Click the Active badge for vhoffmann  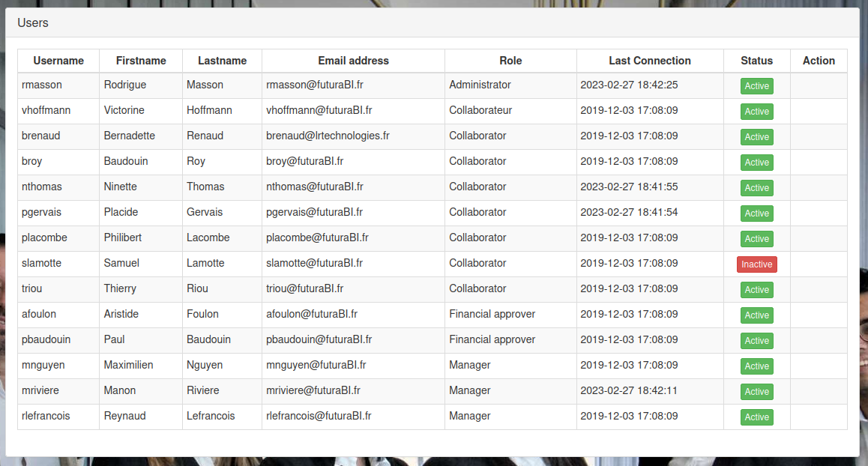click(x=756, y=112)
